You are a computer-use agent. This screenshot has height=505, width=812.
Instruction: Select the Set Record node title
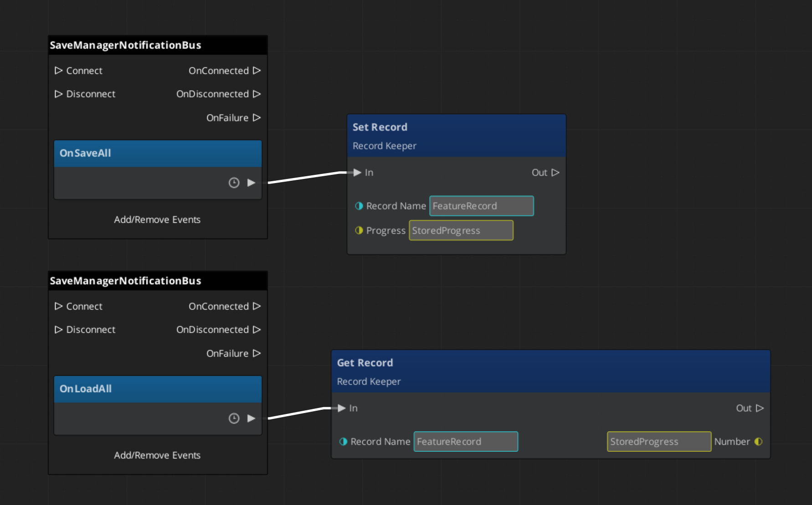pos(380,127)
